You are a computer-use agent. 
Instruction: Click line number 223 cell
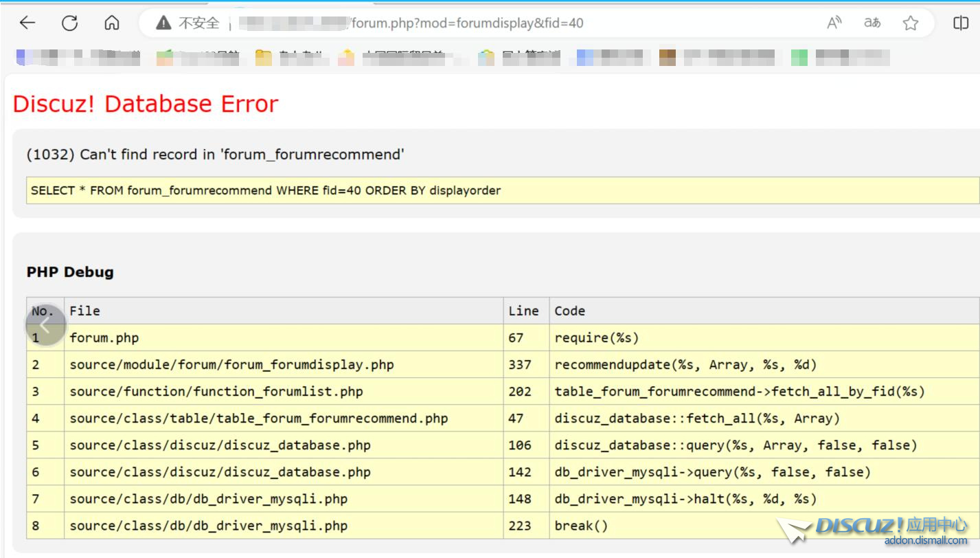click(526, 525)
